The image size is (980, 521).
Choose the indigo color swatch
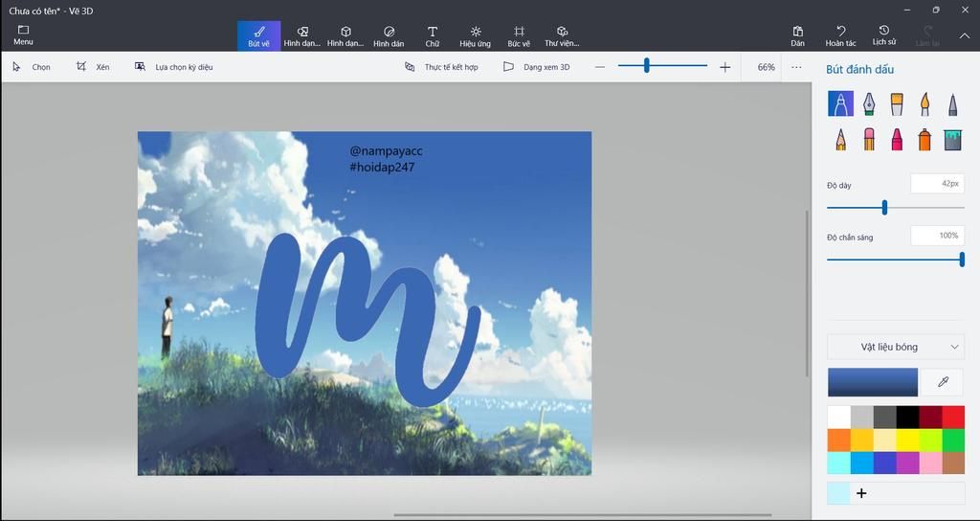click(x=884, y=463)
